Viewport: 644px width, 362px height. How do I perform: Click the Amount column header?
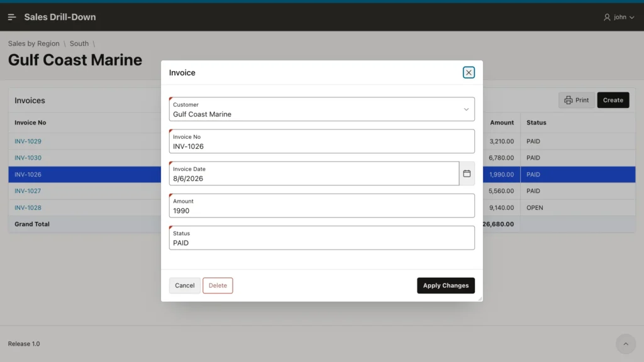click(501, 123)
